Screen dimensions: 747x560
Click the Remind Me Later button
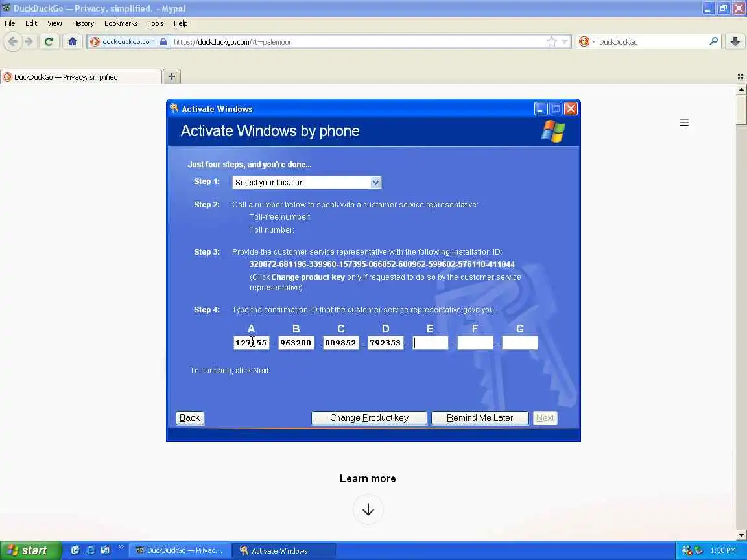click(480, 418)
